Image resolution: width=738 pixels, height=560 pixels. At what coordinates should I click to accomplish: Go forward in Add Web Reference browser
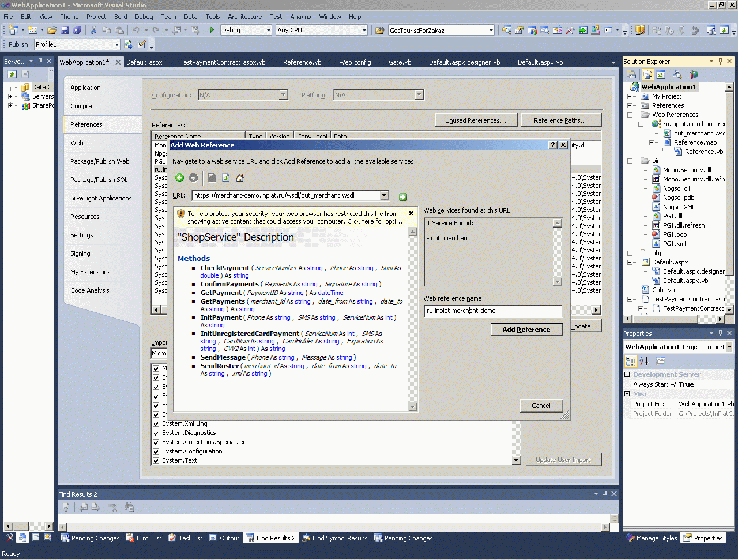click(194, 178)
